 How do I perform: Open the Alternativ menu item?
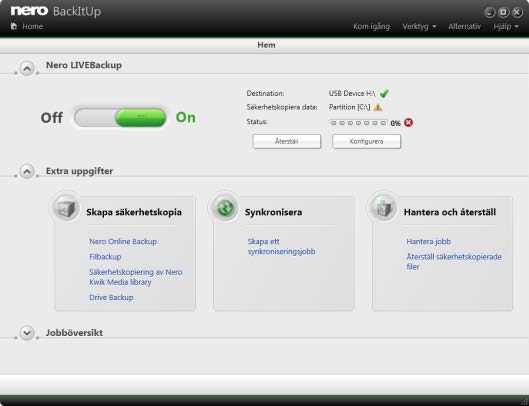click(x=464, y=26)
